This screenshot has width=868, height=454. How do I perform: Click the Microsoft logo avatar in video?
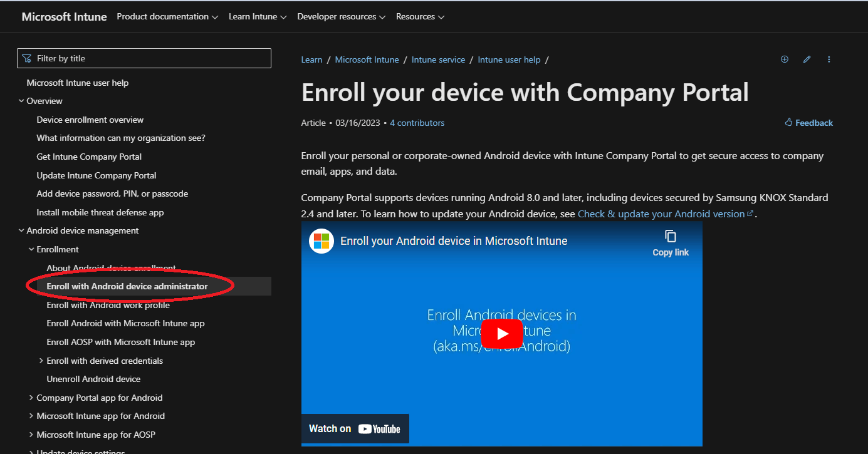[322, 241]
